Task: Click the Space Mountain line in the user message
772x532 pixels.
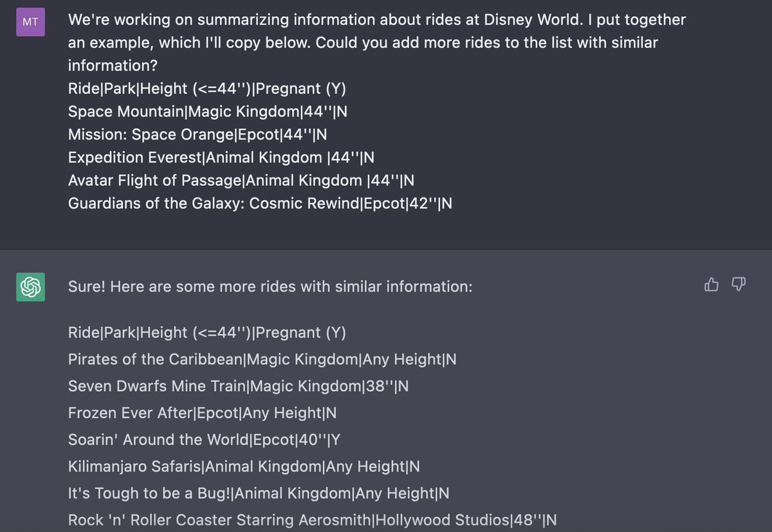Action: tap(208, 111)
